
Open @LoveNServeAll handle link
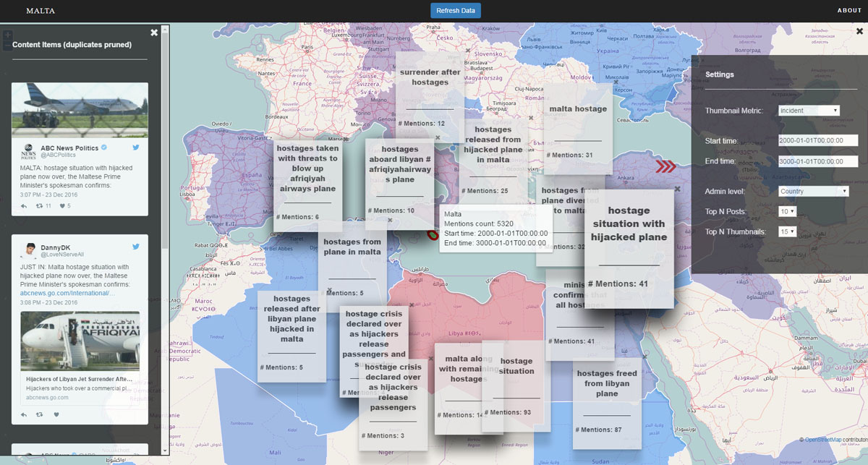click(x=62, y=255)
